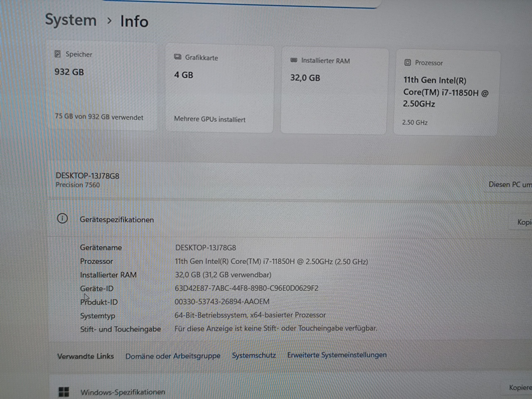Image resolution: width=532 pixels, height=399 pixels.
Task: Click the Windows logo icon
Action: (64, 392)
